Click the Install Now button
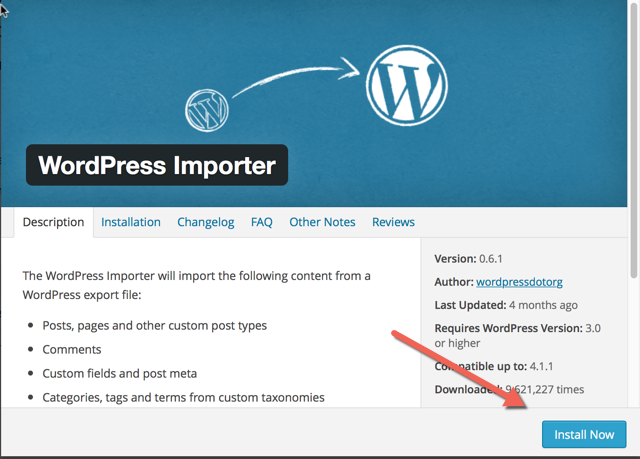This screenshot has width=640, height=459. point(584,435)
